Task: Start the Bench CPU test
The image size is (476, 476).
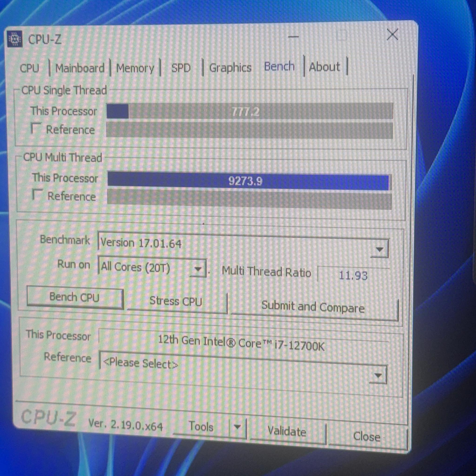Action: click(x=75, y=297)
